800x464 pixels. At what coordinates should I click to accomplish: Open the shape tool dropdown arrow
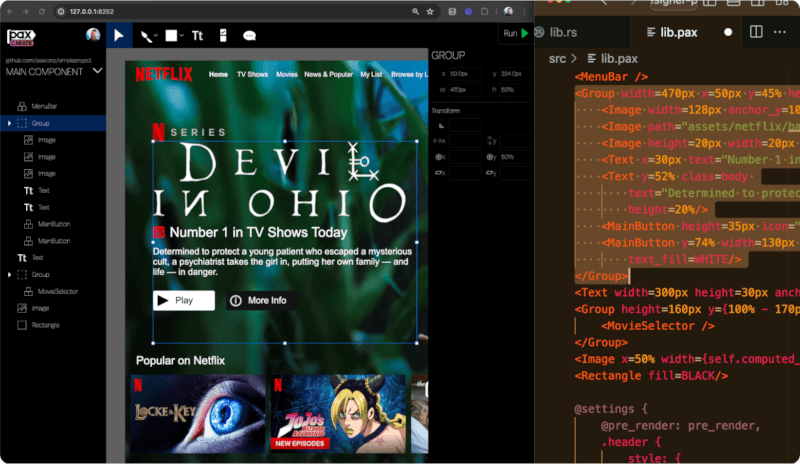[181, 36]
